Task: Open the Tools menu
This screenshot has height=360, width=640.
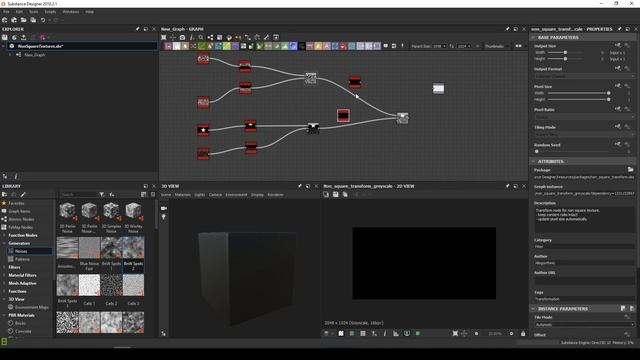Action: (33, 12)
